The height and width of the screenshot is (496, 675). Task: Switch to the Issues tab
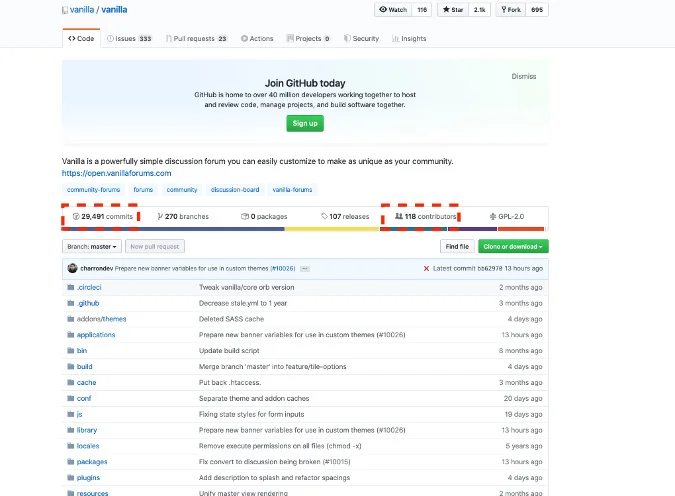129,38
